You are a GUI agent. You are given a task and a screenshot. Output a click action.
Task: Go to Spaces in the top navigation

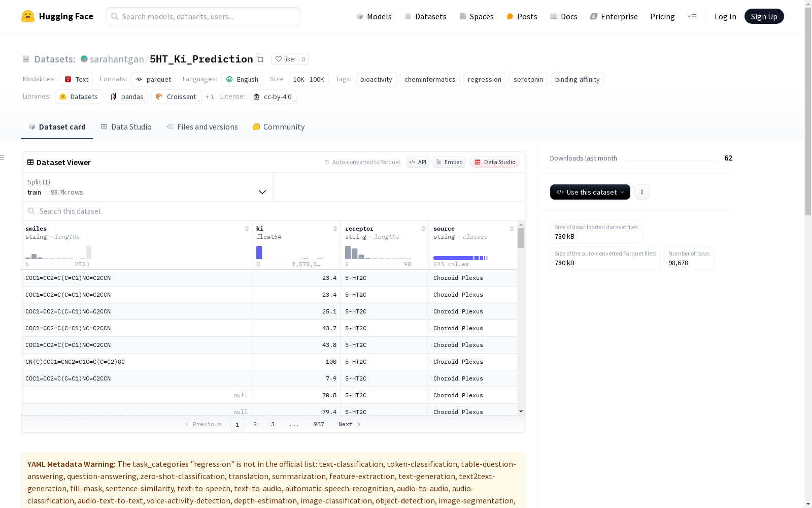pyautogui.click(x=477, y=16)
